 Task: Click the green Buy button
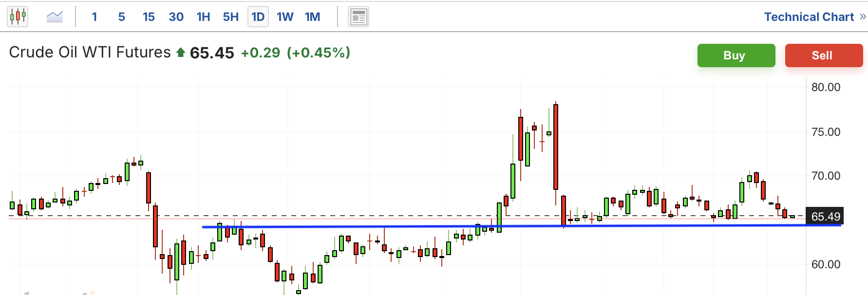coord(736,55)
